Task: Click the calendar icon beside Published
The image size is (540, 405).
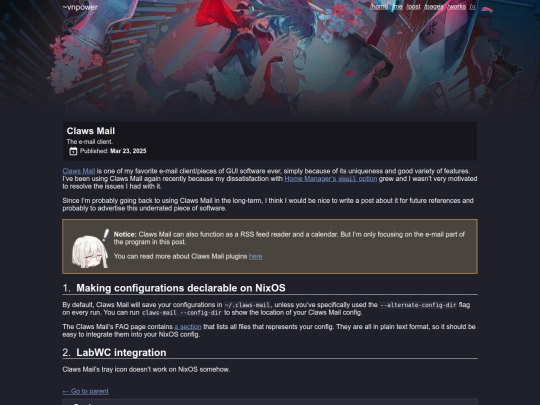Action: tap(73, 151)
